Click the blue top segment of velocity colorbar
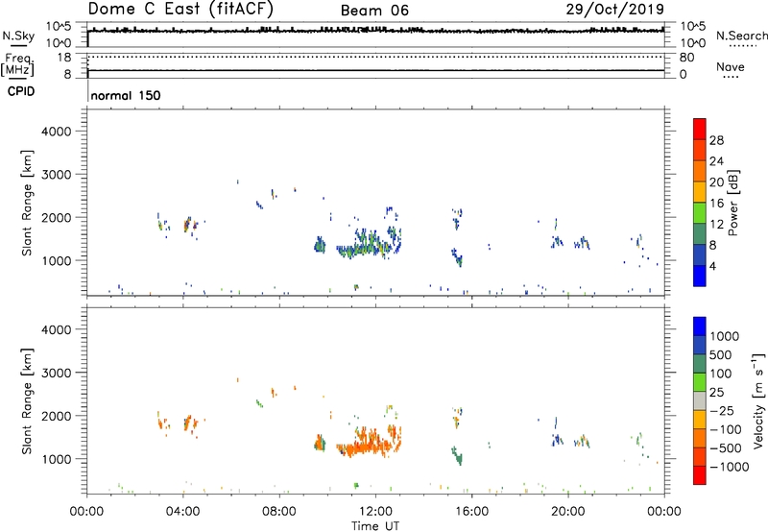768x532 pixels. 700,326
